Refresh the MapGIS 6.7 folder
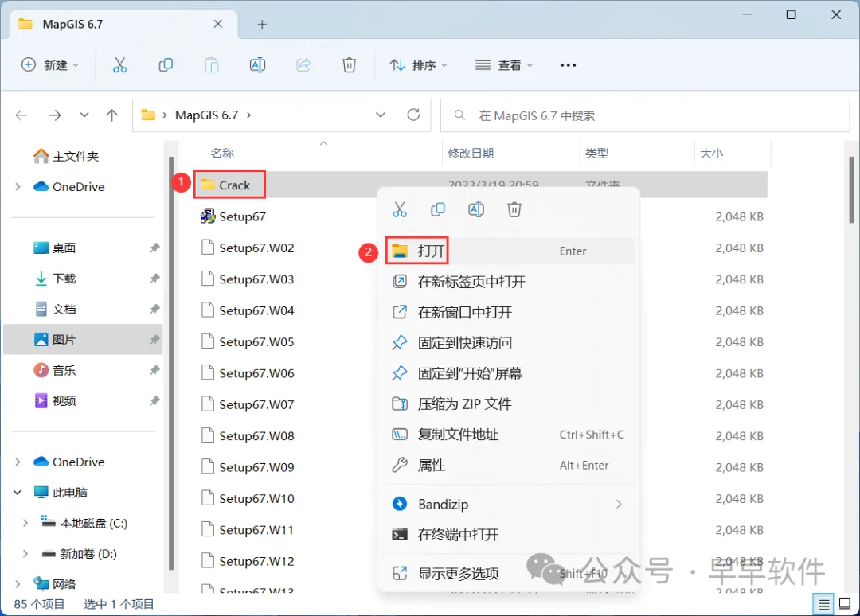860x616 pixels. point(413,115)
